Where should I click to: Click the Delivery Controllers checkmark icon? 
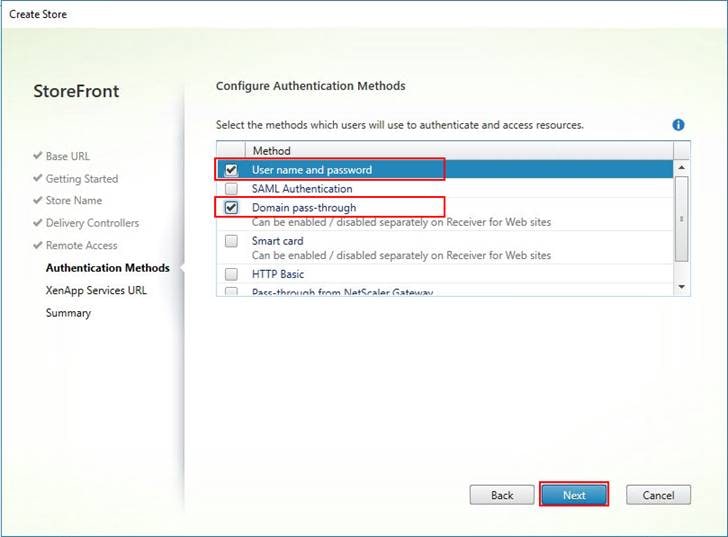[38, 222]
